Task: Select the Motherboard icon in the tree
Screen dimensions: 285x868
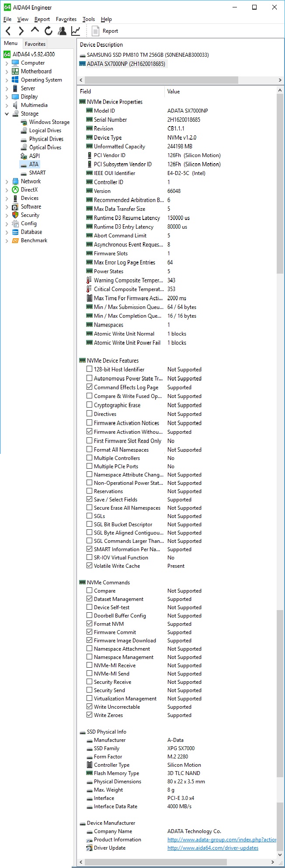Action: tap(15, 71)
